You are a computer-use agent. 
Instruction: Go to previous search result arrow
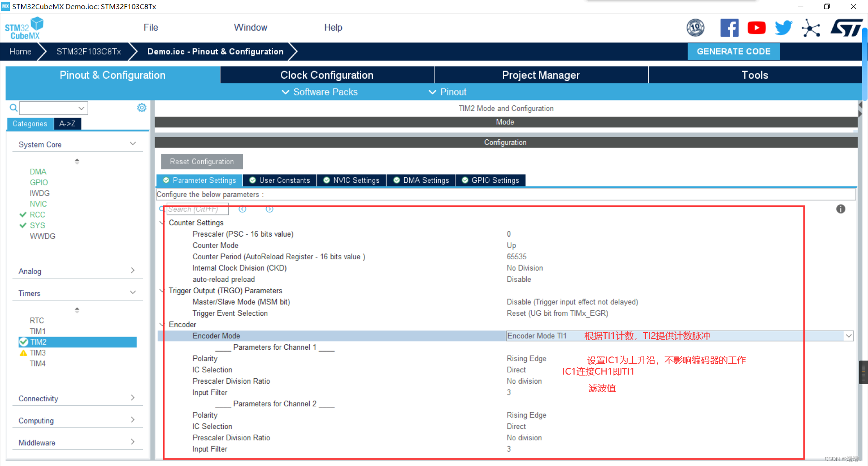[242, 209]
